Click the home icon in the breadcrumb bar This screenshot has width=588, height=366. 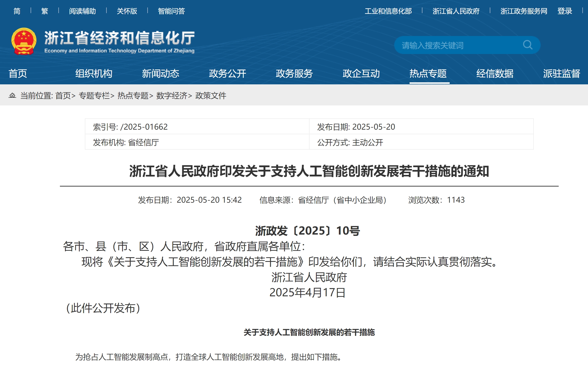click(13, 96)
